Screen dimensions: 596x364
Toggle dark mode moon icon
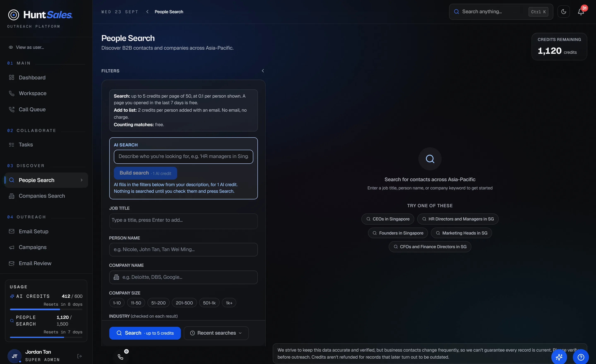click(564, 12)
